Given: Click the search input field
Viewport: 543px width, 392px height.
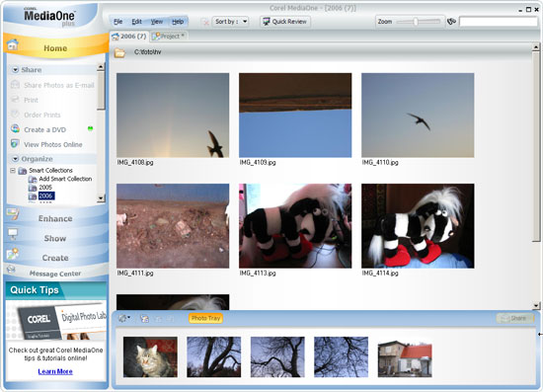Looking at the screenshot, I should [x=499, y=22].
